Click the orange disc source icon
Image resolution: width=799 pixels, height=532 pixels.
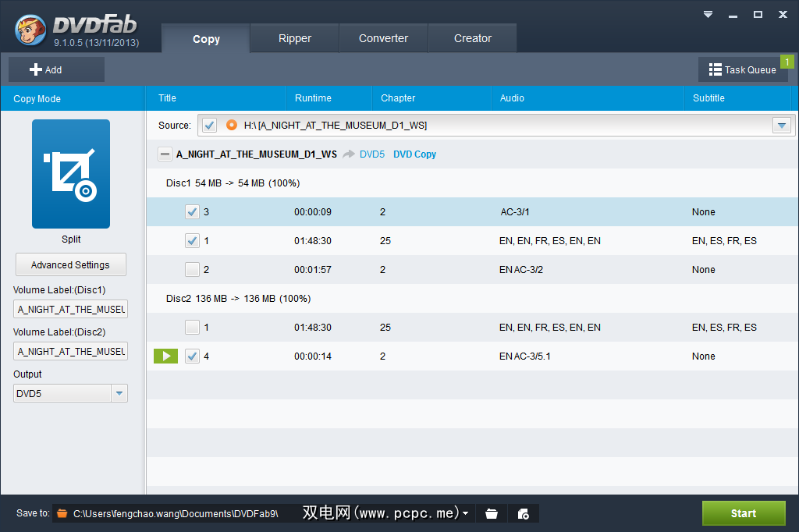pos(231,125)
